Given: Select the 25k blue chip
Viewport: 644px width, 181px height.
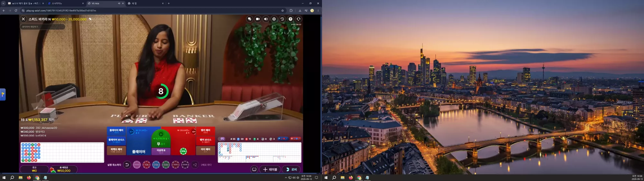Looking at the screenshot, I should tap(156, 165).
